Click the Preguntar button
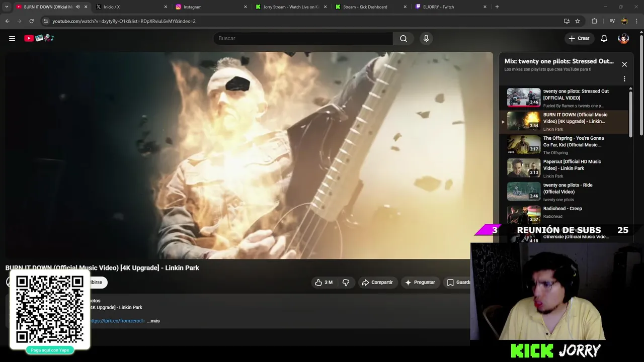This screenshot has height=362, width=644. click(x=420, y=283)
